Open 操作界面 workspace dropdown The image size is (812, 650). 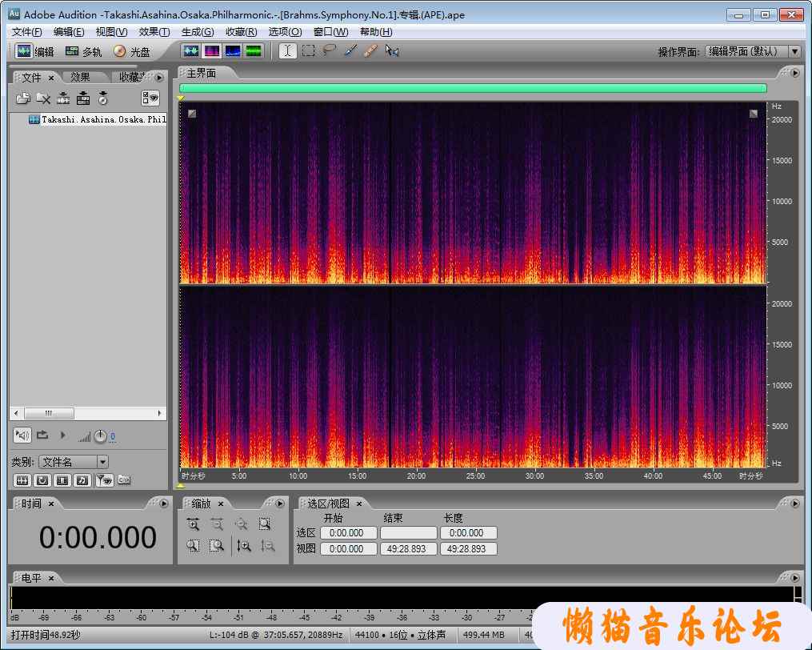(x=795, y=52)
